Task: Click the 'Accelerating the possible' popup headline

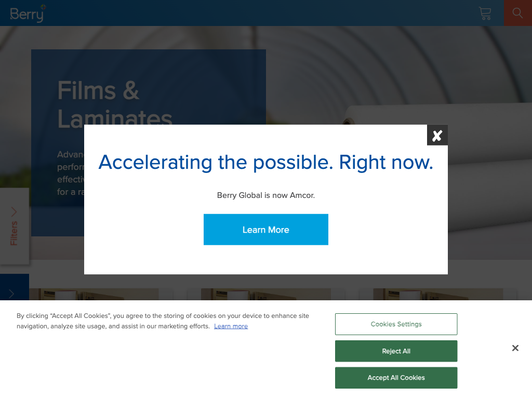Action: [265, 163]
